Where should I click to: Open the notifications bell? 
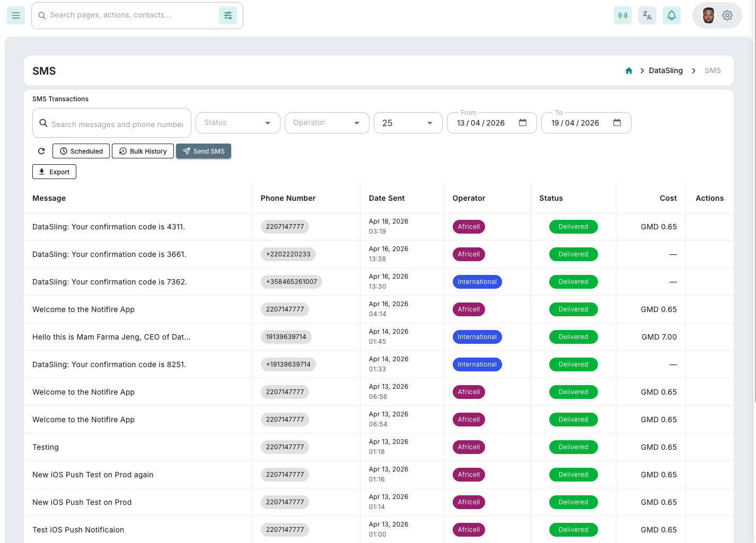(672, 15)
